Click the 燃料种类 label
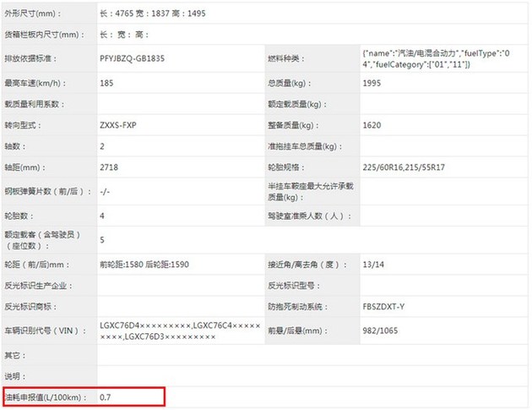Screen dimensions: 532x410 click(x=286, y=58)
